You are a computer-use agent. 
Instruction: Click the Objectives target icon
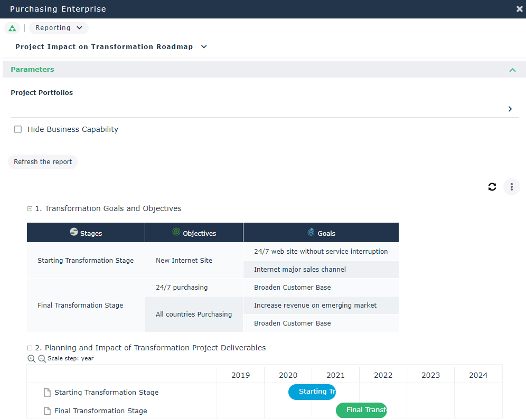[x=176, y=232]
